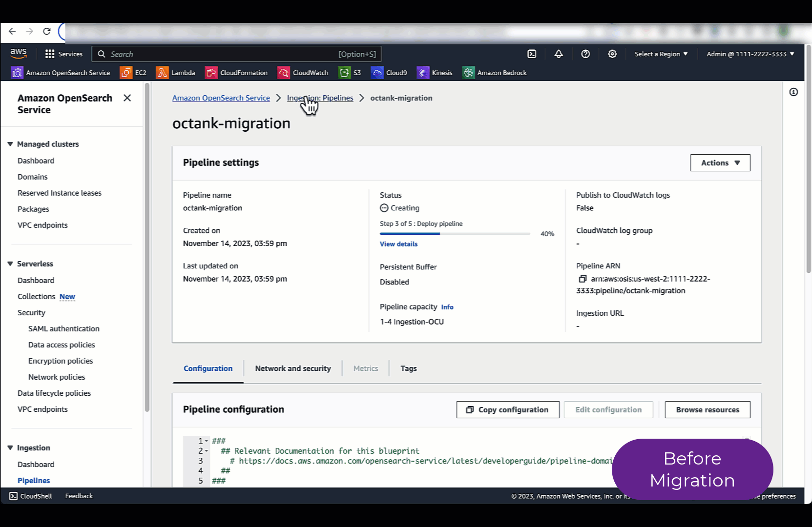Image resolution: width=812 pixels, height=527 pixels.
Task: Open the AWS home logo
Action: [x=19, y=53]
